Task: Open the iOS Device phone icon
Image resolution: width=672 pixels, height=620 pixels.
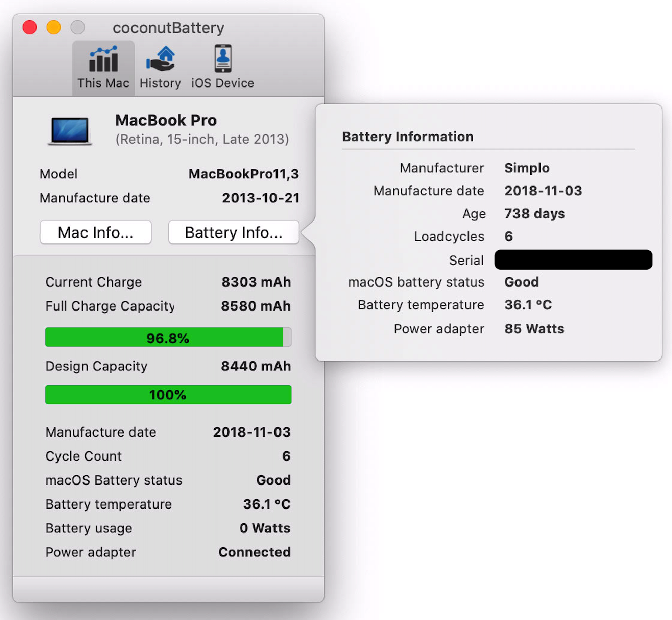Action: pos(223,58)
